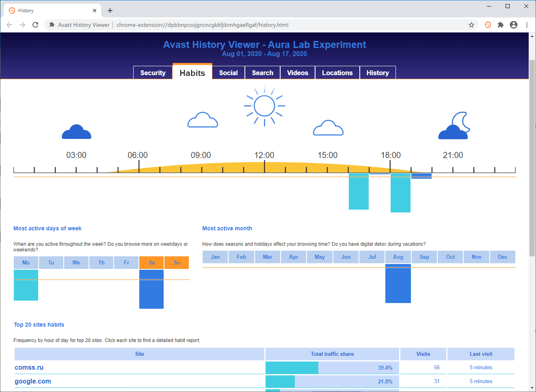Click the Visits column header
This screenshot has width=536, height=392.
click(x=423, y=354)
